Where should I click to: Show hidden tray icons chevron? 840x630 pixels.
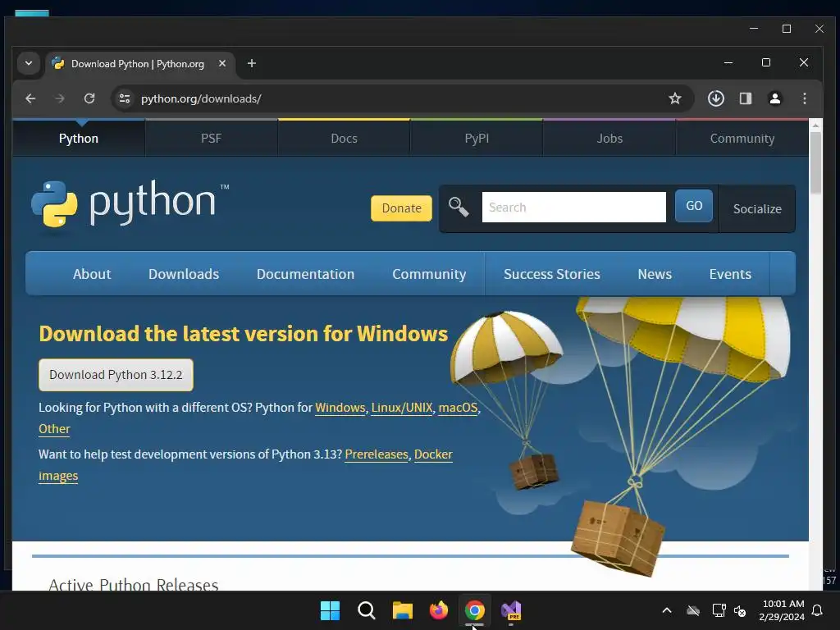[666, 610]
